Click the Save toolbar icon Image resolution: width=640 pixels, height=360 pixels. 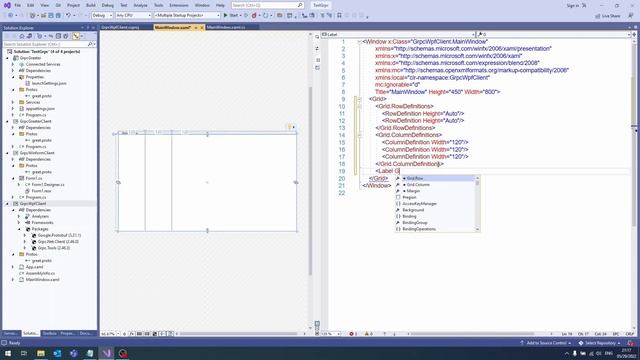51,16
